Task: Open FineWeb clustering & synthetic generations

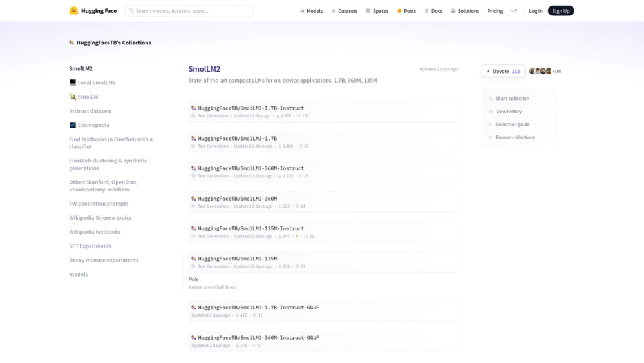Action: (x=108, y=164)
